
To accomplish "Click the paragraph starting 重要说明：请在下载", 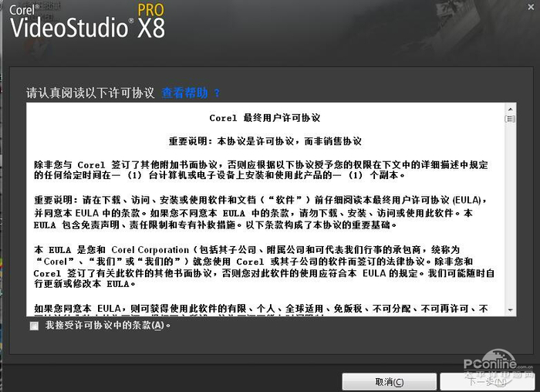I will (261, 212).
